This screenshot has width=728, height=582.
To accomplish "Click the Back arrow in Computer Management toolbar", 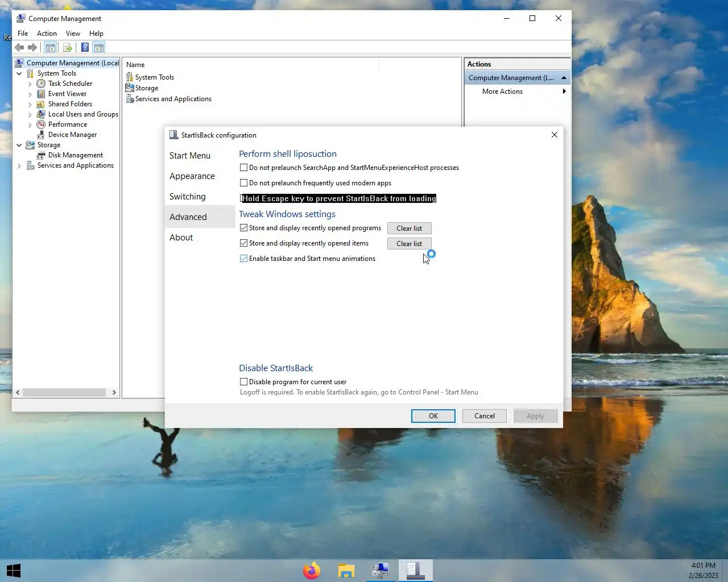I will click(x=19, y=48).
